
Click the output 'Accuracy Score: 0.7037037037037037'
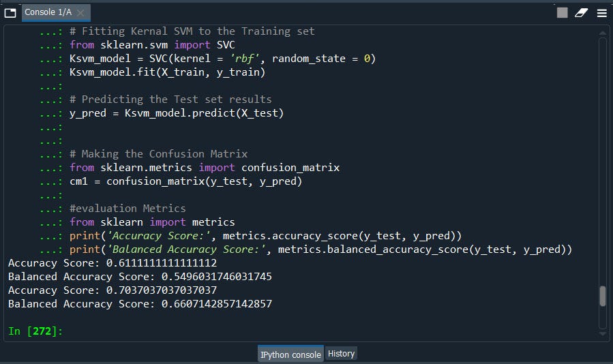[x=113, y=290]
